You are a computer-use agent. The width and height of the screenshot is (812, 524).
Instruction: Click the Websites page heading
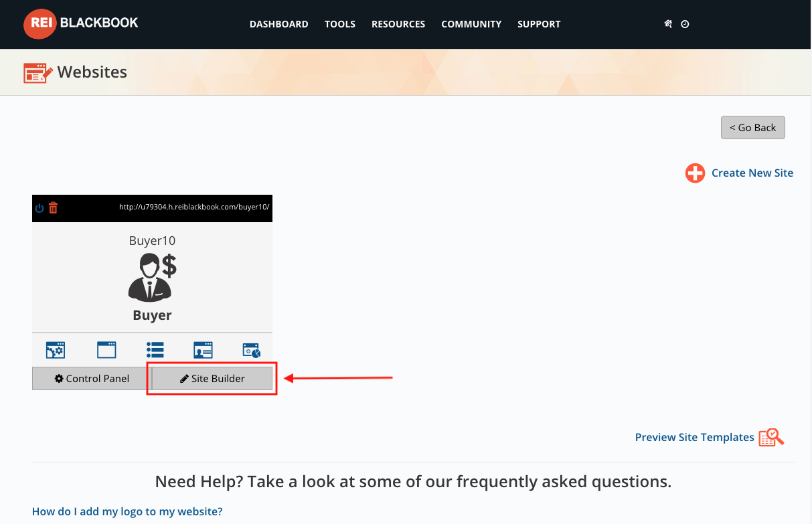(x=92, y=72)
